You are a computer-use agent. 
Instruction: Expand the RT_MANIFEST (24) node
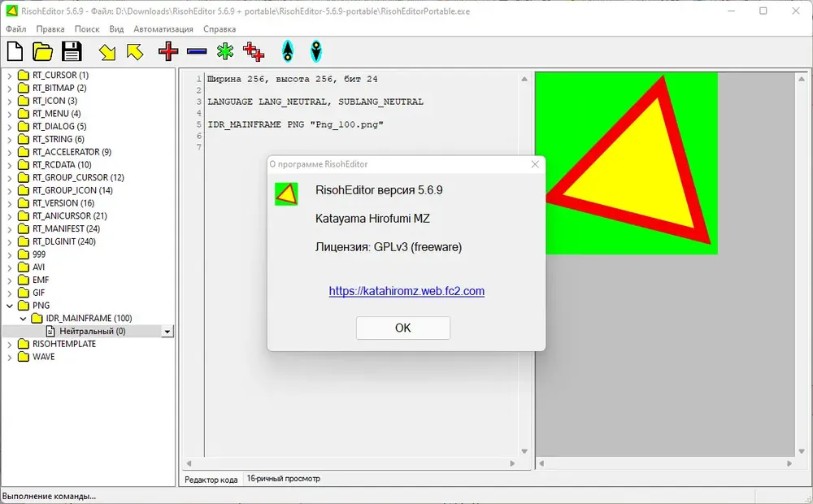point(9,229)
